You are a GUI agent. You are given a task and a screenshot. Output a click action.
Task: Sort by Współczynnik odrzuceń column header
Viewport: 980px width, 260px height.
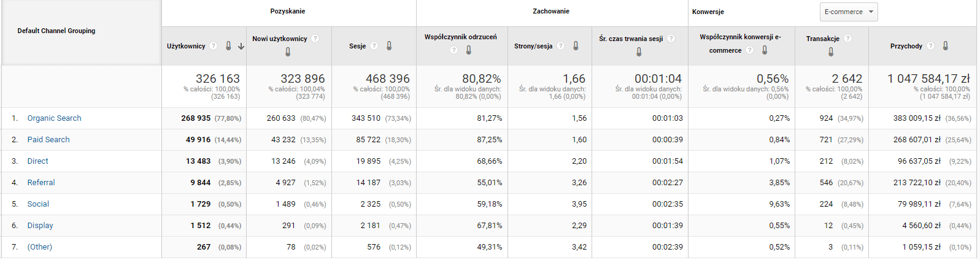pos(460,37)
